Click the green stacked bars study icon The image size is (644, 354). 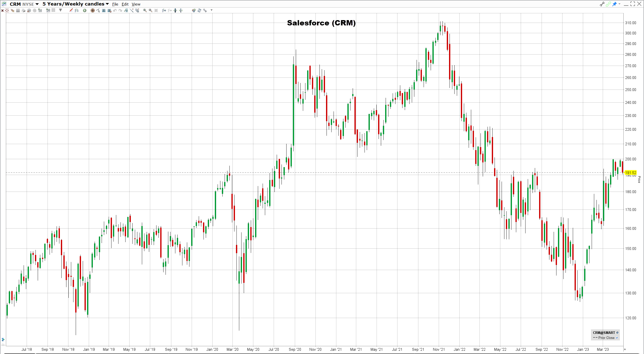click(126, 11)
